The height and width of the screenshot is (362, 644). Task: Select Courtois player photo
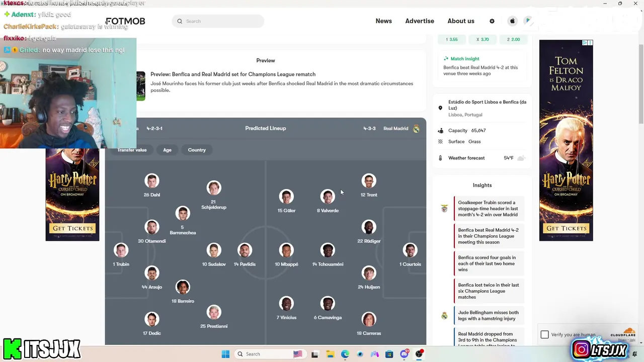(x=410, y=250)
